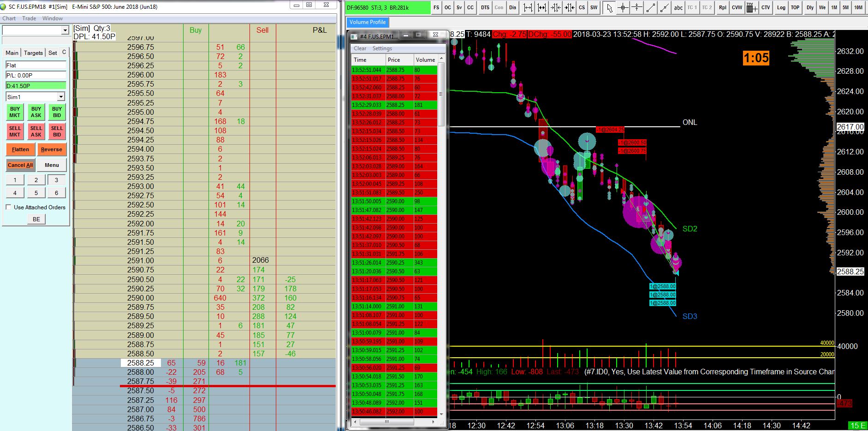This screenshot has width=868, height=431.
Task: Click the TOP toolbar button
Action: [x=795, y=7]
